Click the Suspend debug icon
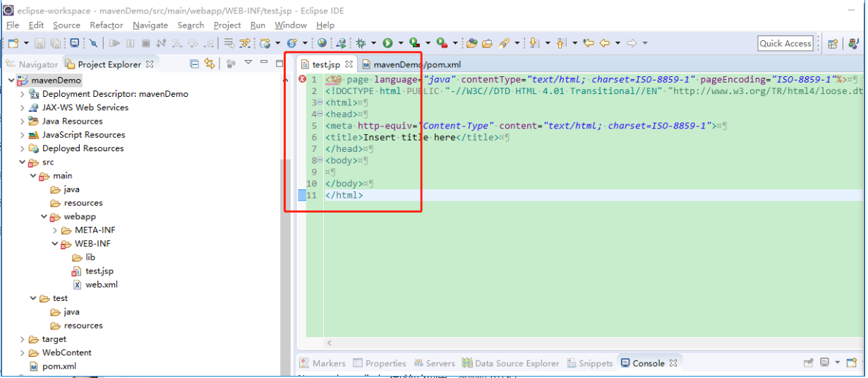The width and height of the screenshot is (868, 378). pyautogui.click(x=131, y=43)
